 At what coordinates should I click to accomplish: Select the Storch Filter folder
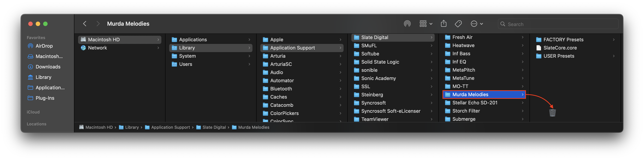[484, 111]
